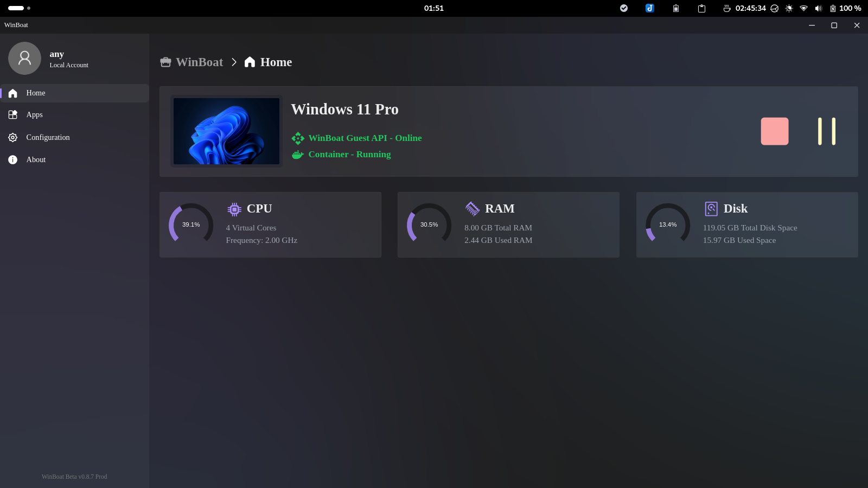This screenshot has height=488, width=868.
Task: Click the Home breadcrumb label
Action: [x=276, y=62]
